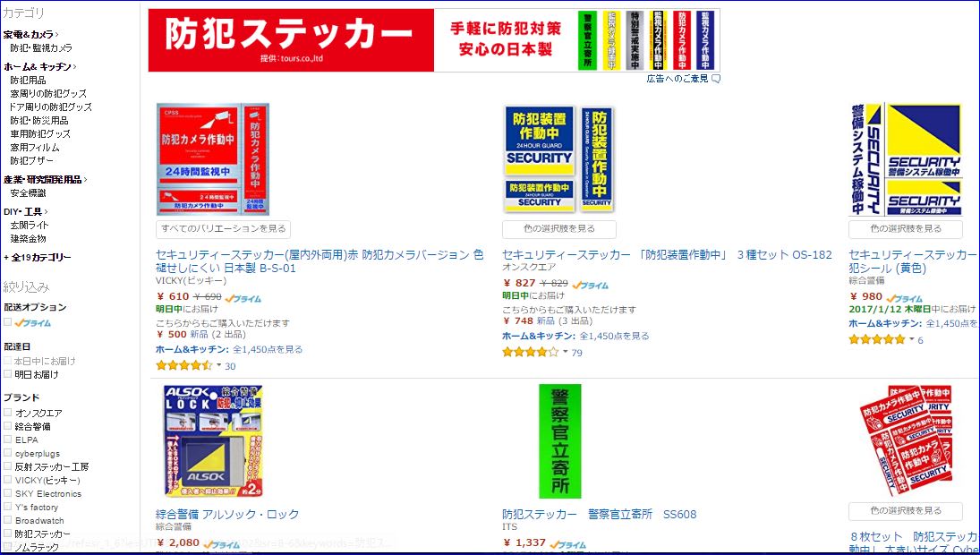Click the four-star rating with 79 reviews
This screenshot has width=980, height=555.
[530, 352]
